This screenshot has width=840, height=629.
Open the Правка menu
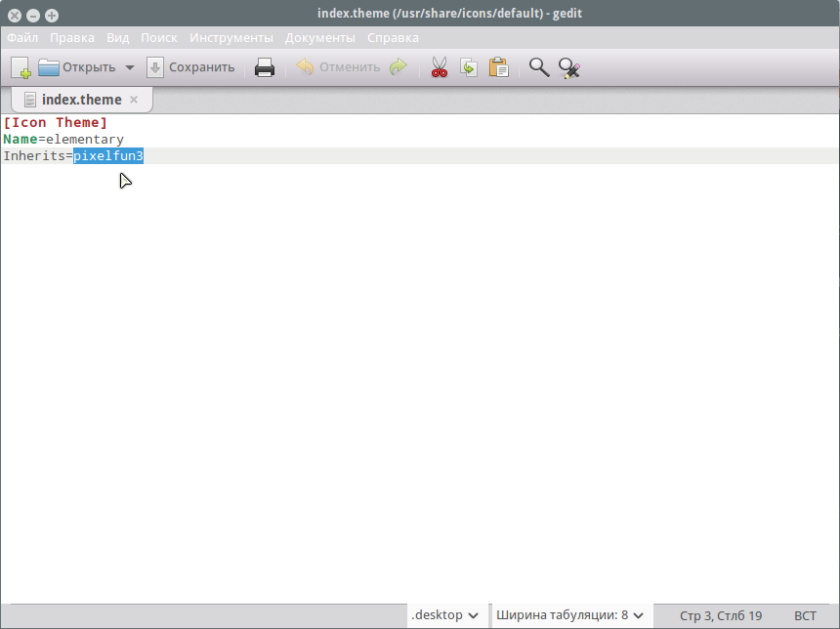click(72, 38)
